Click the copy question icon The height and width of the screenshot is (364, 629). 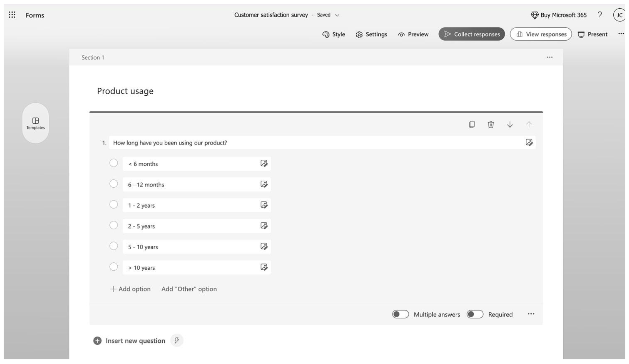472,125
